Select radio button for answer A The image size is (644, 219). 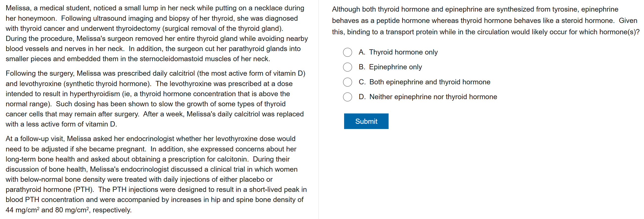pyautogui.click(x=347, y=52)
